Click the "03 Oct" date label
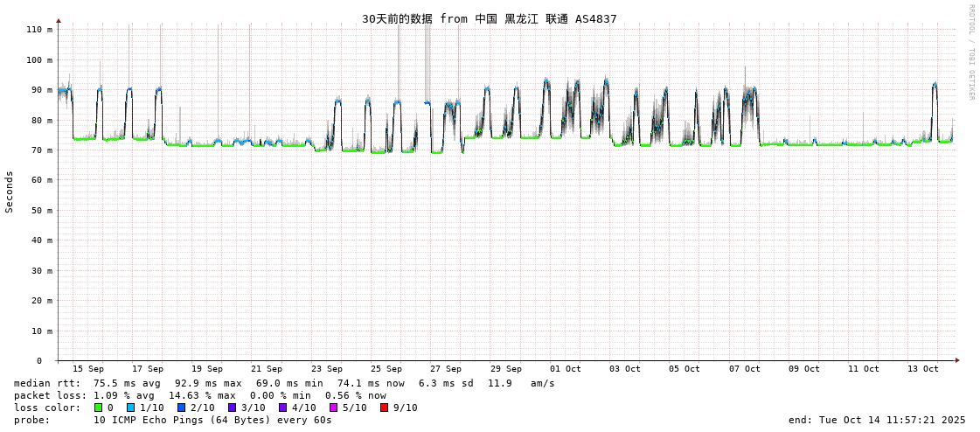 (624, 369)
